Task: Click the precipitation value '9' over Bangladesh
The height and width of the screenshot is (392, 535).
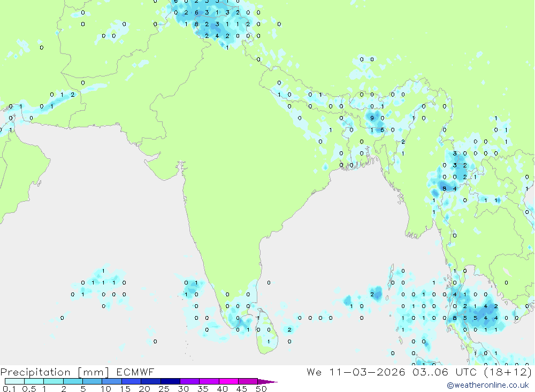Action: (372, 118)
